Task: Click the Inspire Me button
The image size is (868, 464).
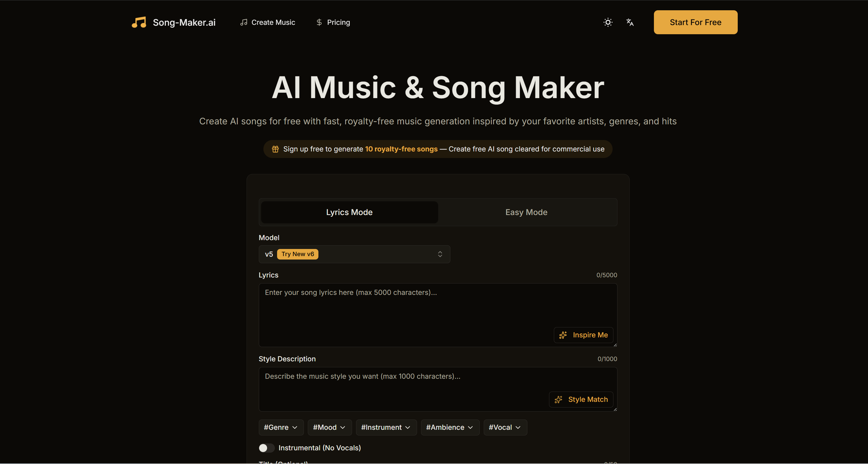Action: pyautogui.click(x=584, y=335)
